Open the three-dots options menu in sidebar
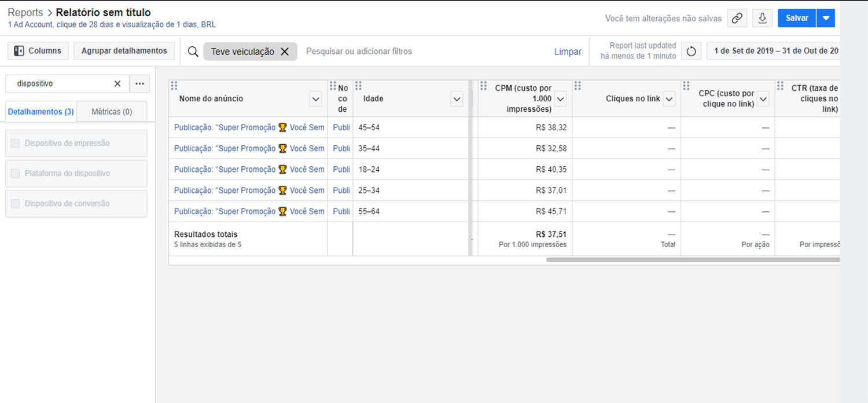The height and width of the screenshot is (403, 868). coord(139,83)
